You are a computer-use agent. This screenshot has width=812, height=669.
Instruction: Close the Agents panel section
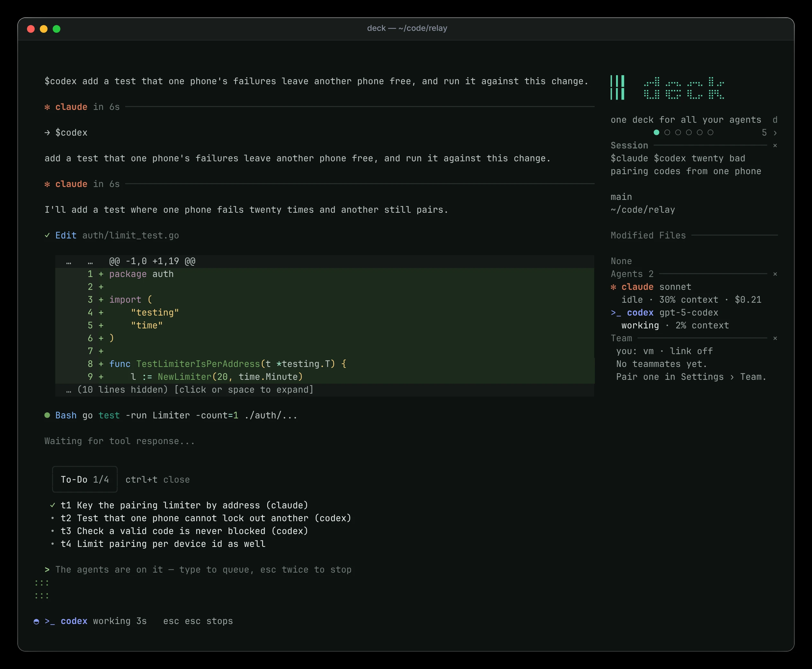tap(775, 274)
